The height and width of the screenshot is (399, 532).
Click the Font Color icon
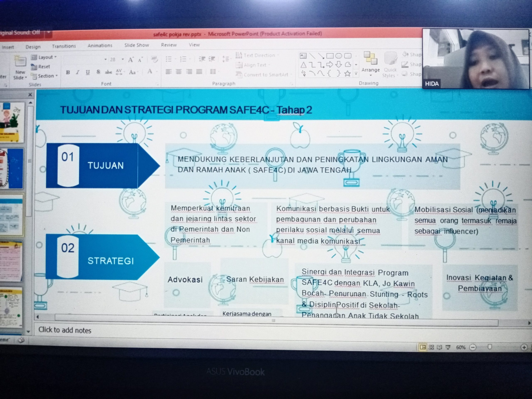(150, 71)
